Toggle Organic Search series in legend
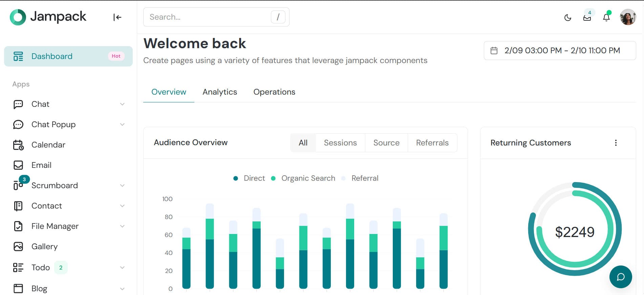644x295 pixels. pyautogui.click(x=303, y=178)
